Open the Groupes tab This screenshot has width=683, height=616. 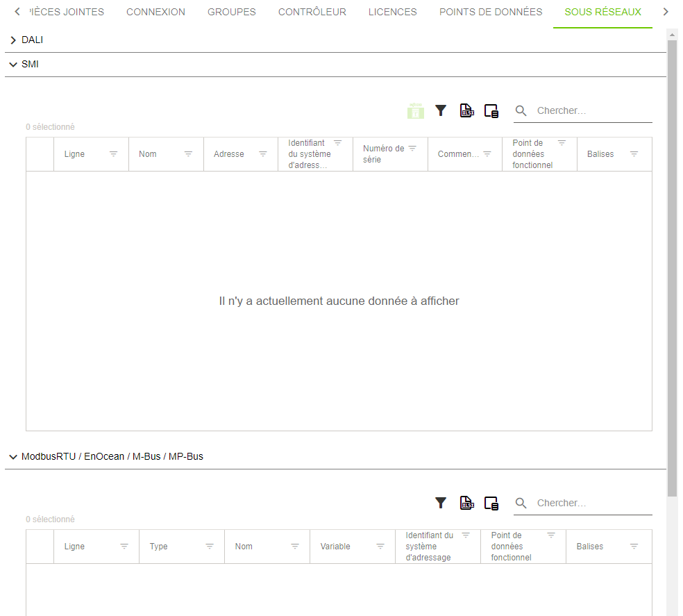pyautogui.click(x=232, y=12)
